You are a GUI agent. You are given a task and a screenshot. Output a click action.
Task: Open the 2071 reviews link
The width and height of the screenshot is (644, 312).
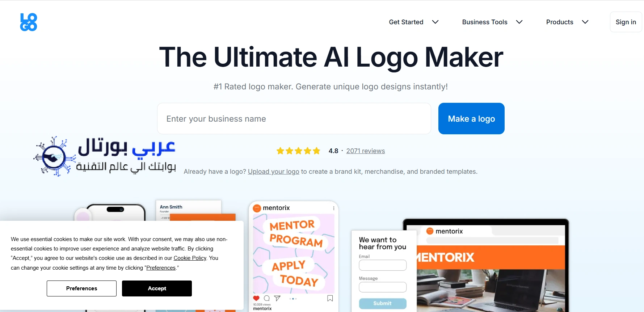[366, 151]
